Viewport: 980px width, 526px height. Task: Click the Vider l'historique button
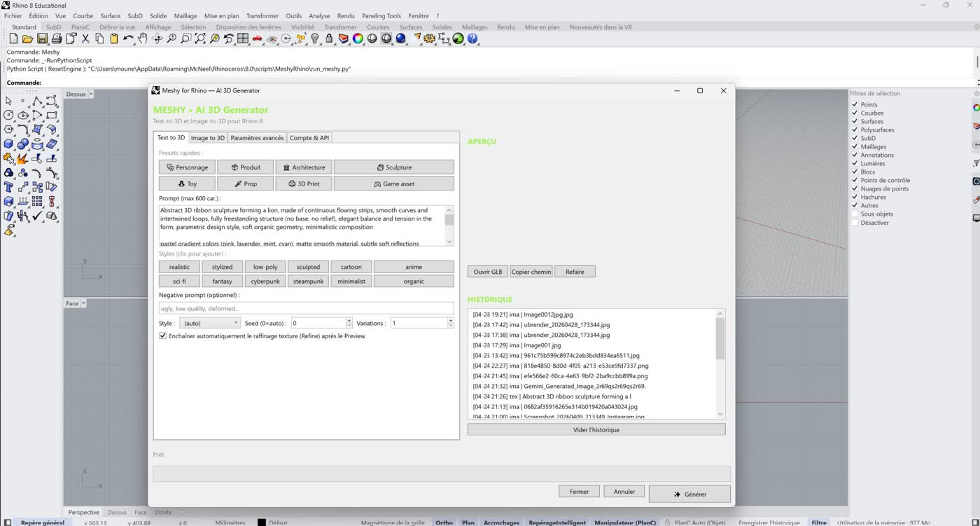(596, 429)
